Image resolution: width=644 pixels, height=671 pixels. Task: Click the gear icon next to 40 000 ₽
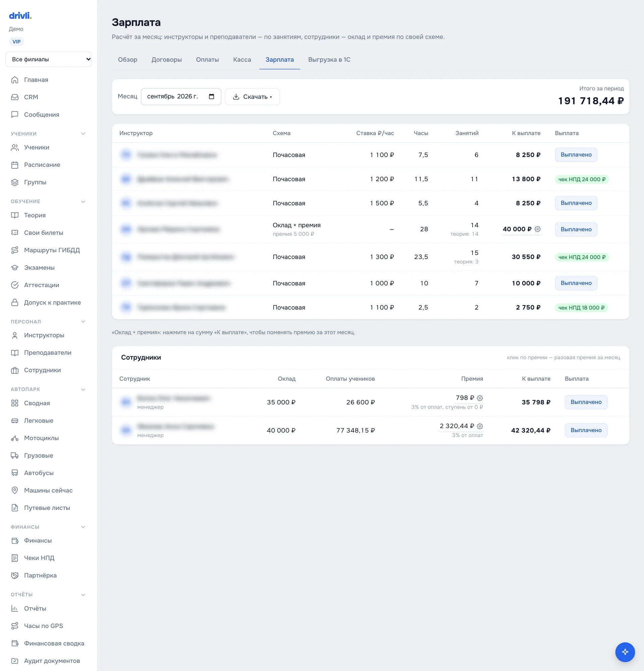[538, 229]
